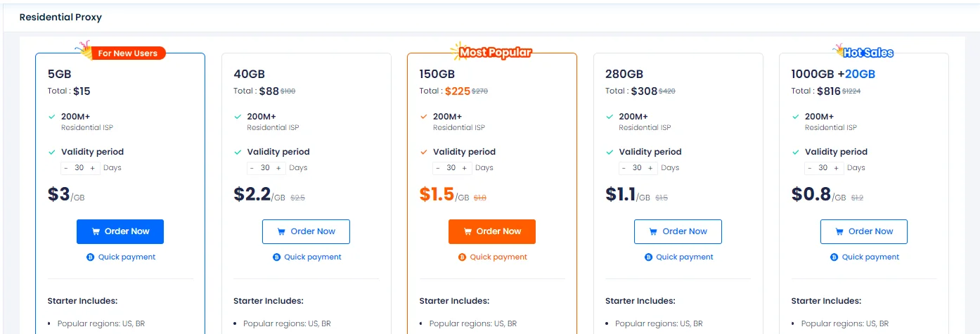Click the For New Users badge
Viewport: 980px width, 334px height.
pos(127,53)
